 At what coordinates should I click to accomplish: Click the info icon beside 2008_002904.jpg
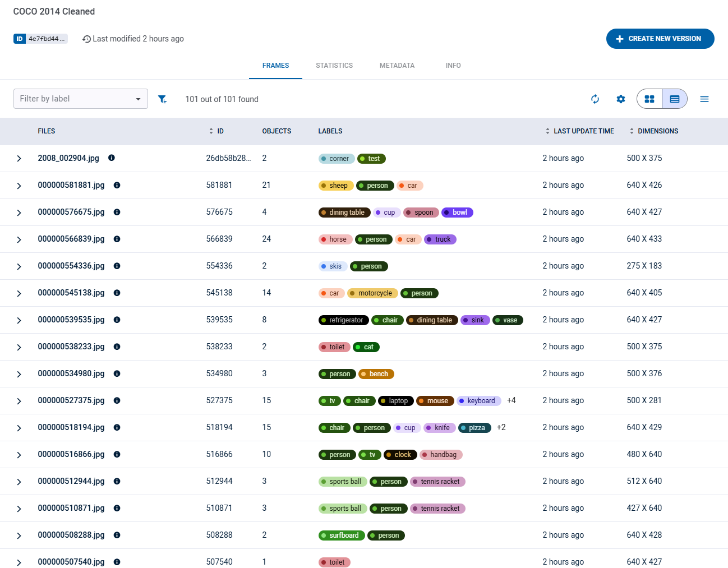pos(111,158)
